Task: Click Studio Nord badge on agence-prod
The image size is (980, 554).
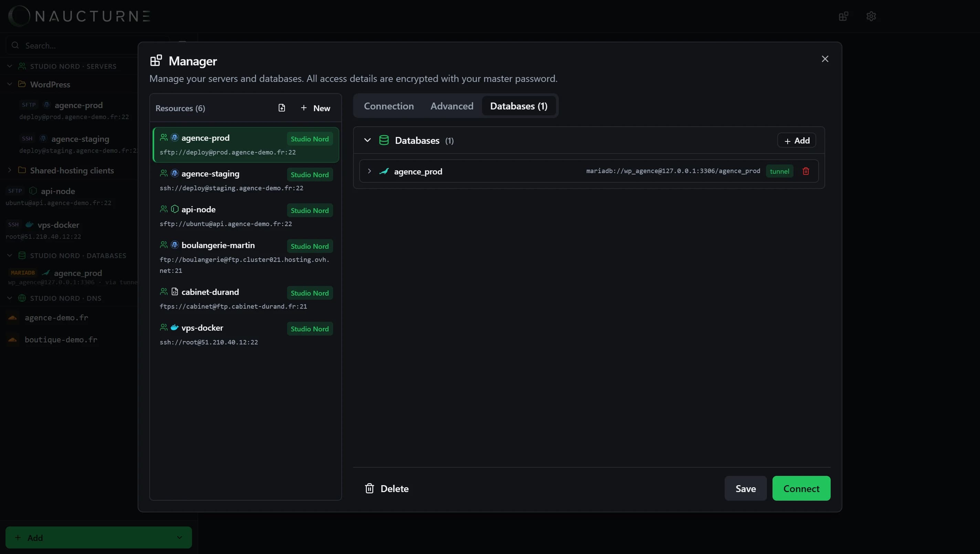Action: [310, 139]
